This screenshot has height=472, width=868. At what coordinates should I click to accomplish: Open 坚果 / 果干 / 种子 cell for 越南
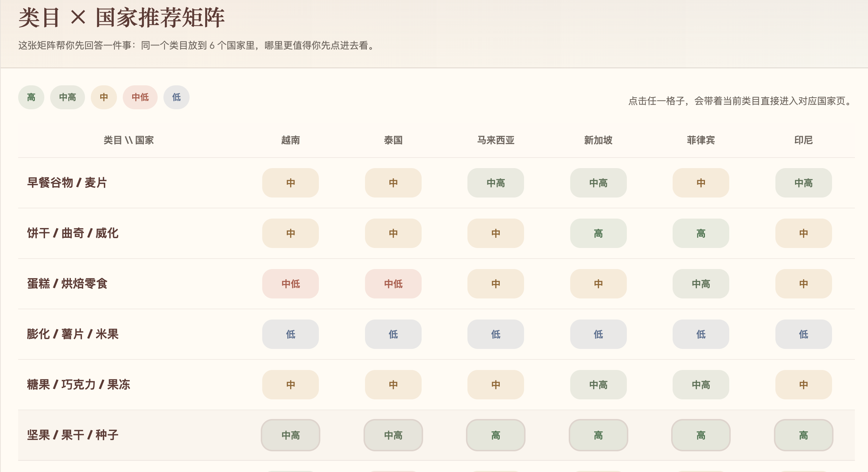point(291,435)
